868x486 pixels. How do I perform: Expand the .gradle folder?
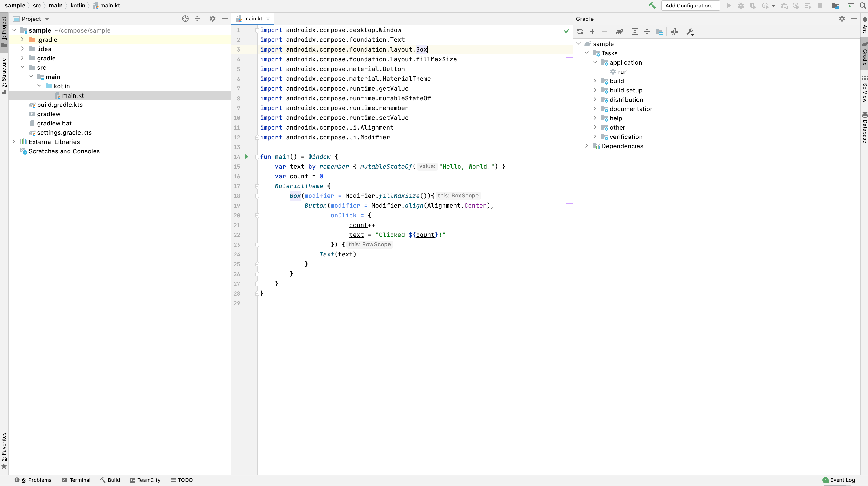[22, 40]
